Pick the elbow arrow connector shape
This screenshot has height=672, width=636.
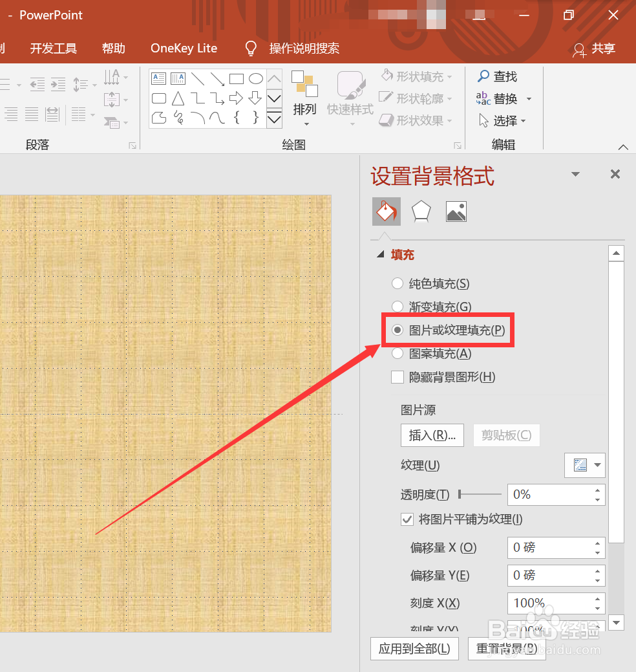coord(217,98)
